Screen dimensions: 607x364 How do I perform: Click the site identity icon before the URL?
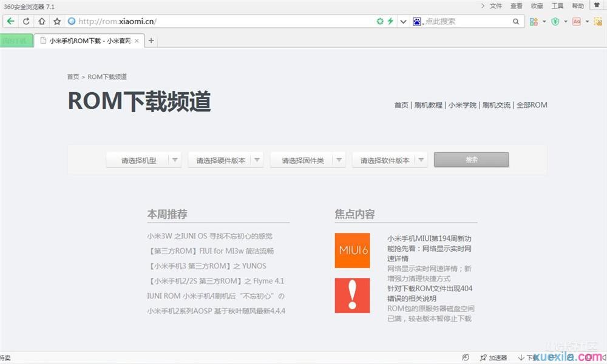(x=72, y=21)
